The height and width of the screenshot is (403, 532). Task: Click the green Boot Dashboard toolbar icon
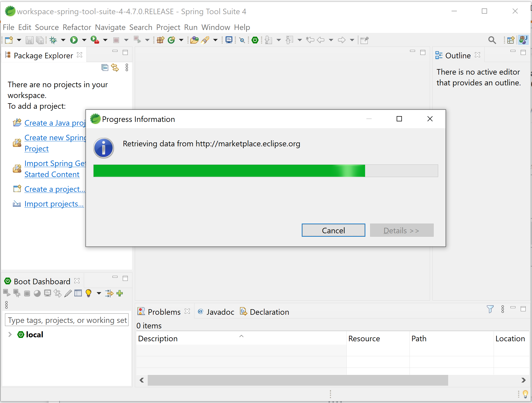(255, 40)
